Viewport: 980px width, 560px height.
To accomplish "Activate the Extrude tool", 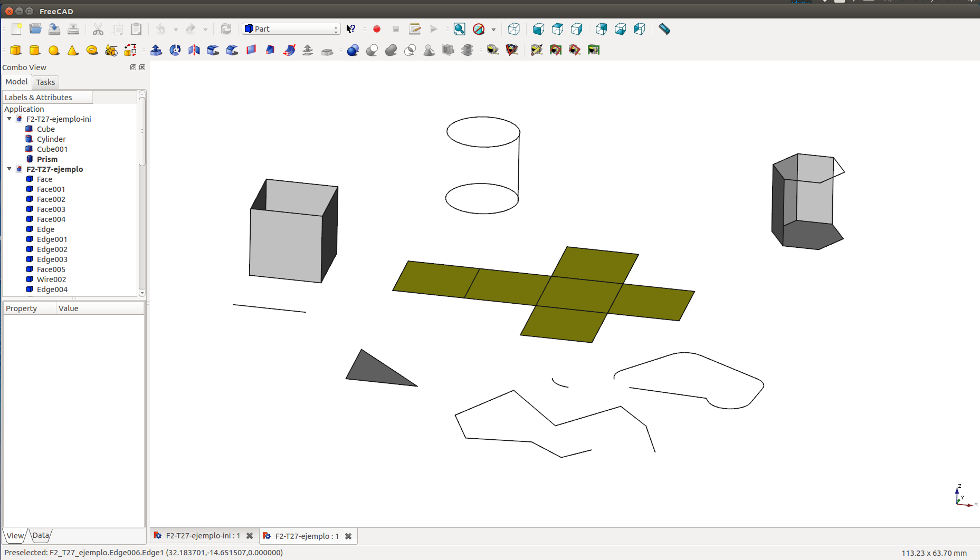I will tap(156, 50).
